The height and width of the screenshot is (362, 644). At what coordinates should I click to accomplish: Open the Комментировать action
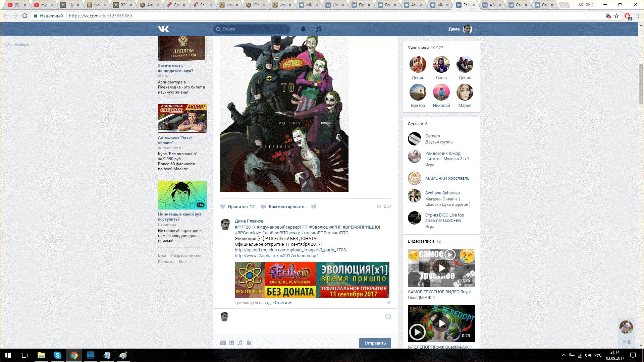point(283,207)
